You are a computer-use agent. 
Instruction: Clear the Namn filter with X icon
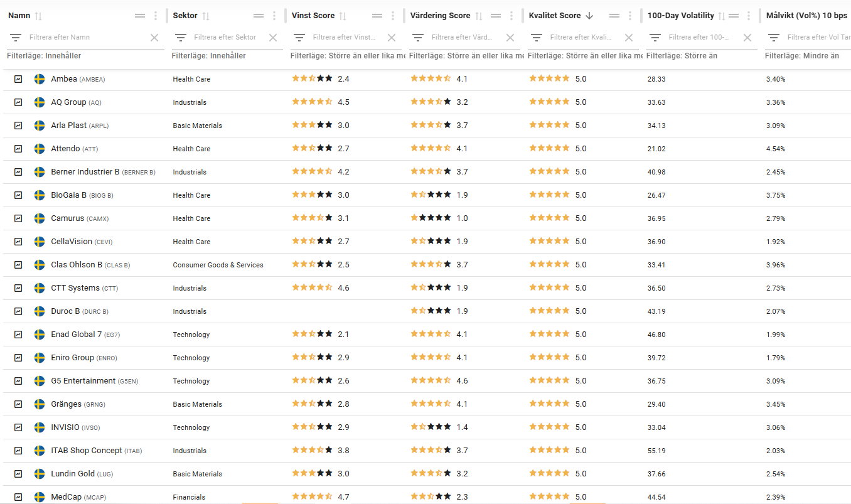(154, 38)
